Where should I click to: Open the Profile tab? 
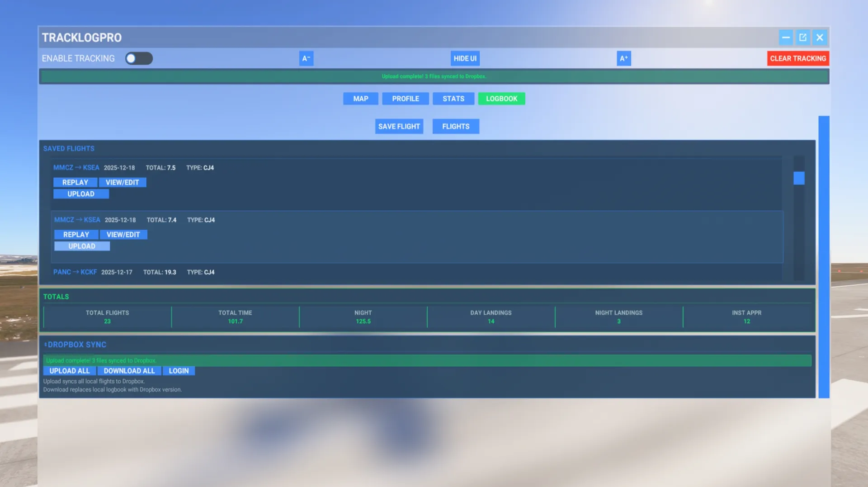[405, 99]
